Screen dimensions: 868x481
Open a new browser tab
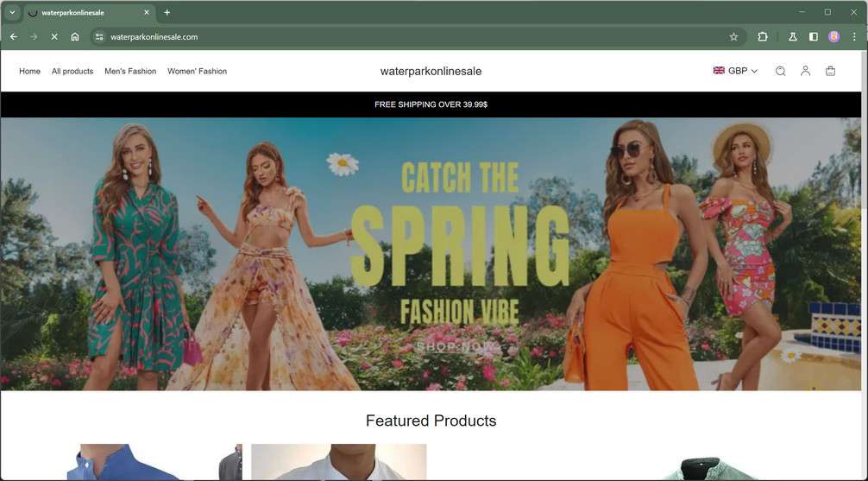(167, 12)
